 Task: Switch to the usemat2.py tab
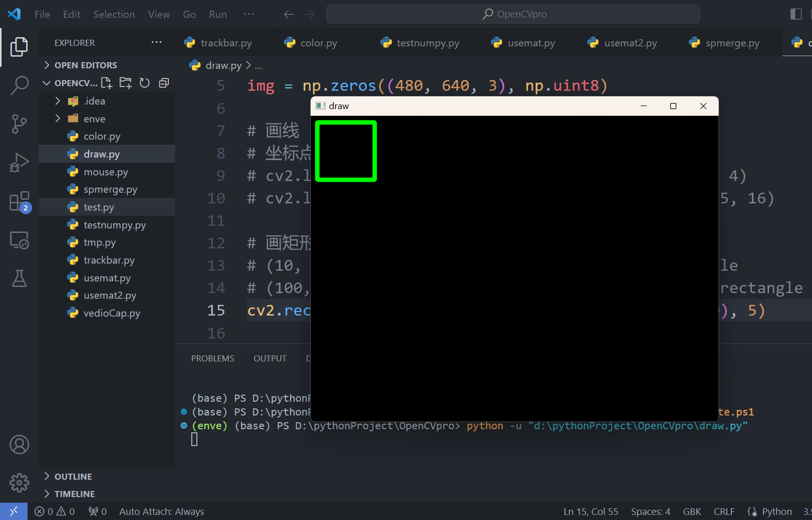tap(630, 43)
